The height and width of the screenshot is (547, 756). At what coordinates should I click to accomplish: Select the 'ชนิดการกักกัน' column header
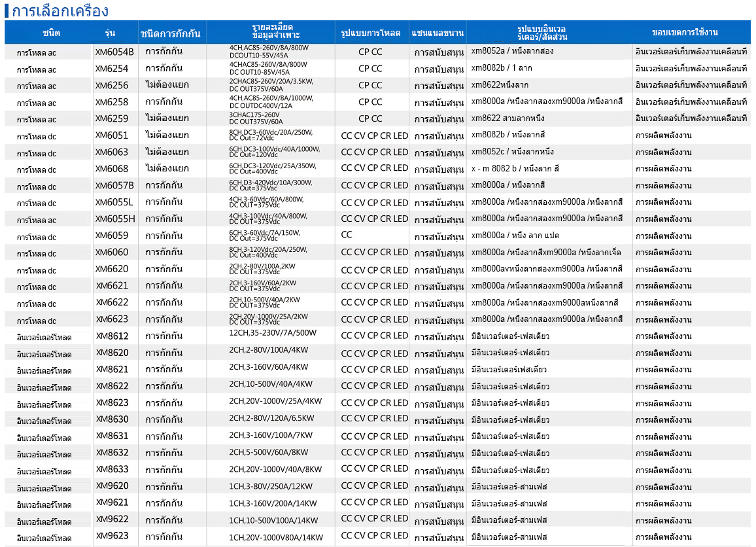pyautogui.click(x=171, y=33)
